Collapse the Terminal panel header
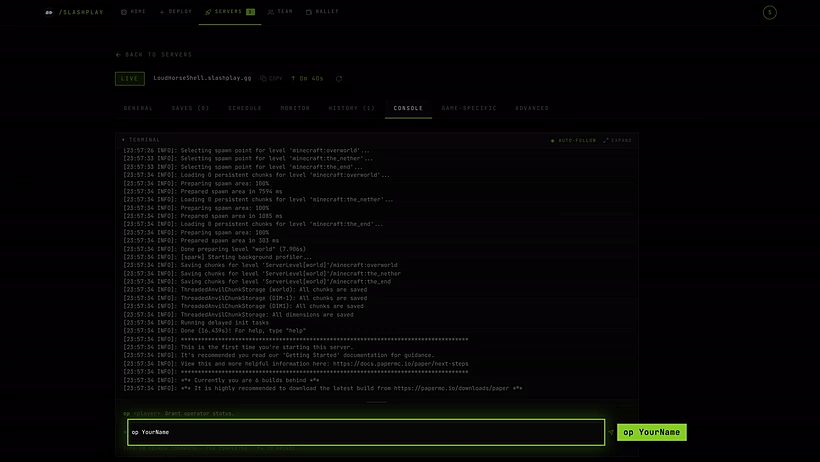The image size is (820, 462). point(141,140)
